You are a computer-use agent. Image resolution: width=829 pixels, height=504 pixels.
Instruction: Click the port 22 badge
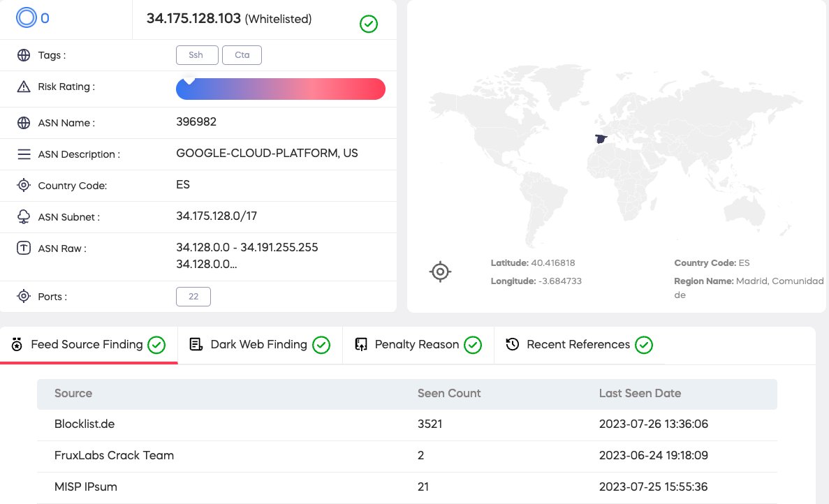[x=193, y=297]
